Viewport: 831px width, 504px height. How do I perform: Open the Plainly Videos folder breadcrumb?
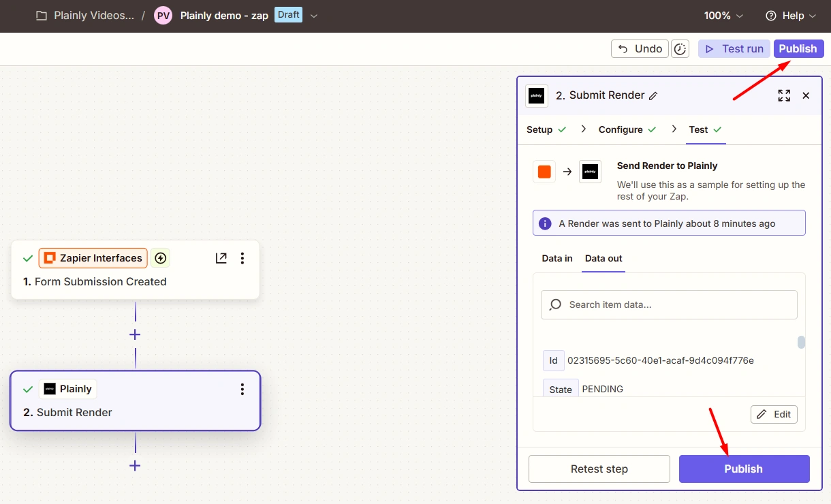pos(94,16)
